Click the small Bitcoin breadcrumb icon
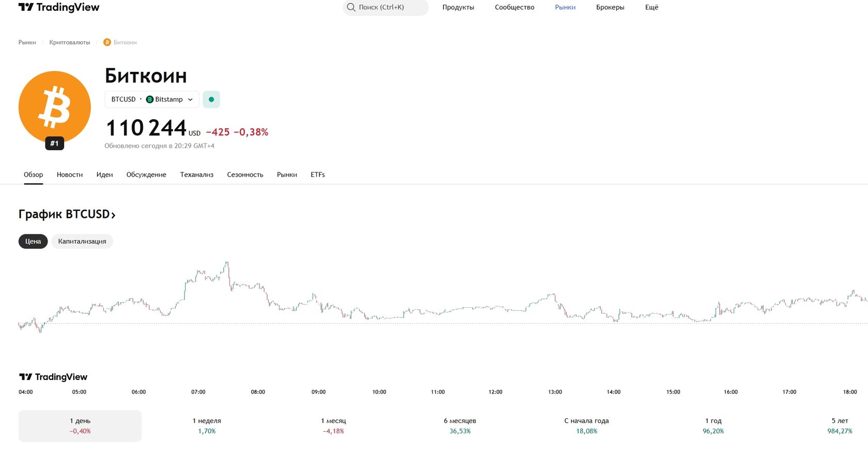The height and width of the screenshot is (457, 868). pyautogui.click(x=107, y=42)
